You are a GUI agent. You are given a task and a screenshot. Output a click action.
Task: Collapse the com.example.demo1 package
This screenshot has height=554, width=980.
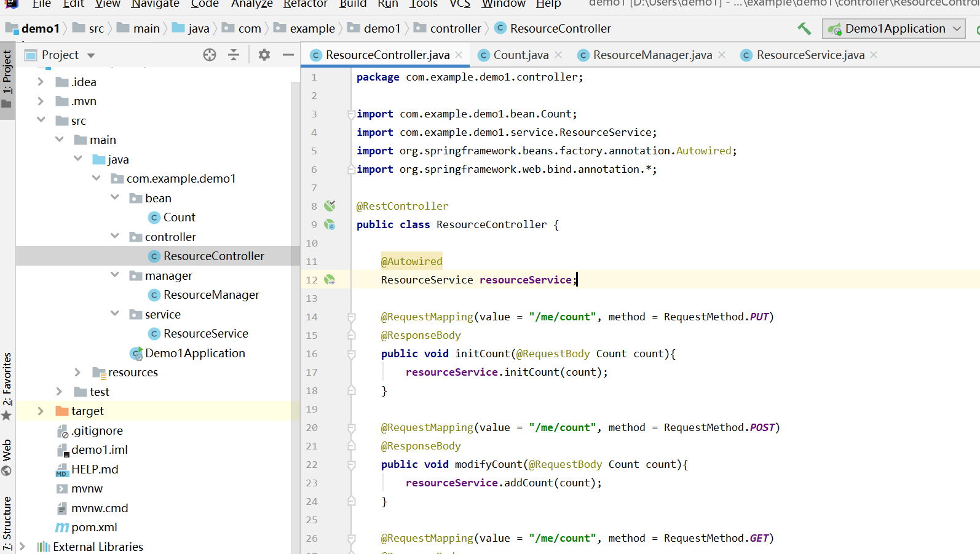pyautogui.click(x=97, y=178)
